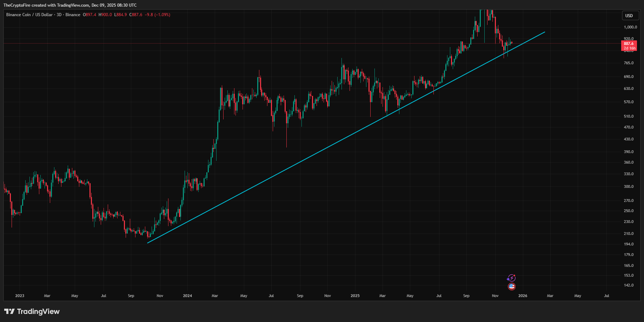Click the 630.0 price axis label

[x=629, y=88]
